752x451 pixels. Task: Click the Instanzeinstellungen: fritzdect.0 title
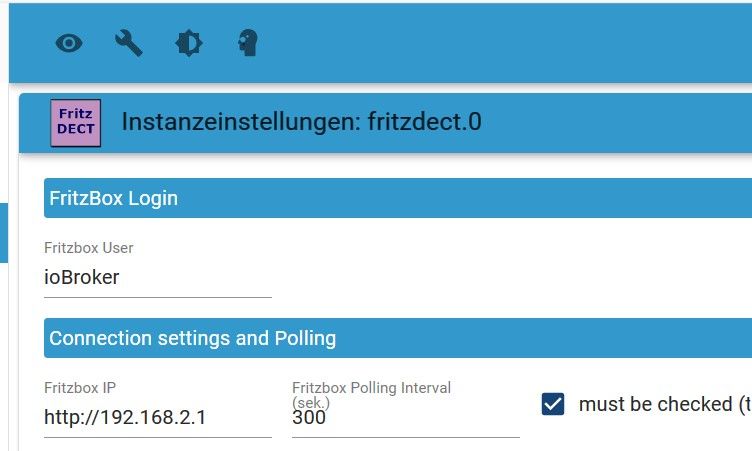tap(301, 122)
